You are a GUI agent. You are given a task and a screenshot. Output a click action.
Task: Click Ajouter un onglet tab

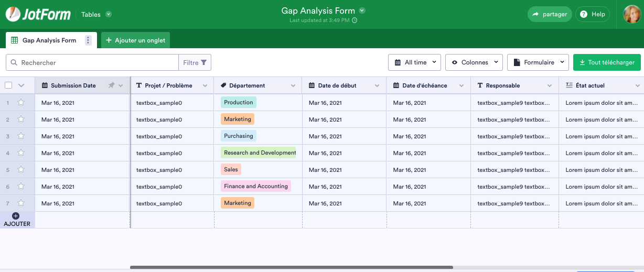[135, 40]
